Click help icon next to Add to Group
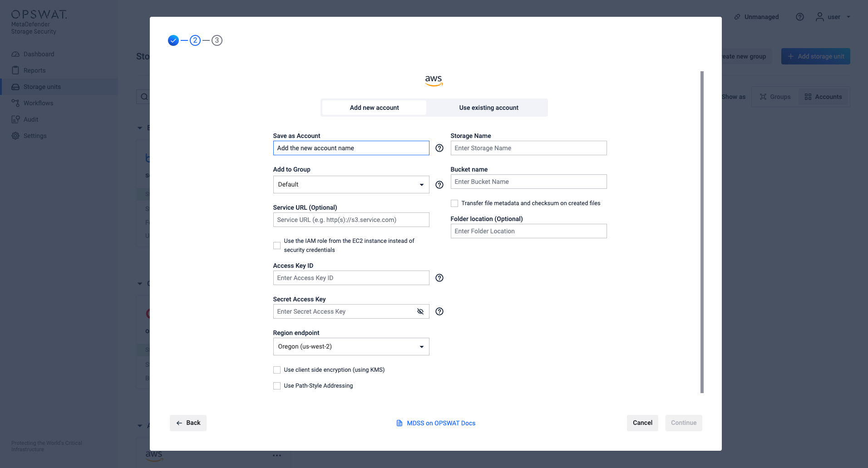The width and height of the screenshot is (868, 468). [439, 185]
